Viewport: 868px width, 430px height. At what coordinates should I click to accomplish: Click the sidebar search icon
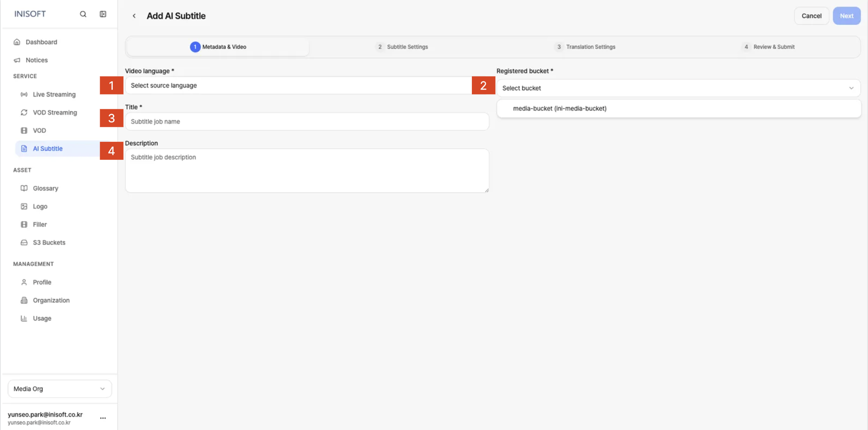(x=83, y=14)
